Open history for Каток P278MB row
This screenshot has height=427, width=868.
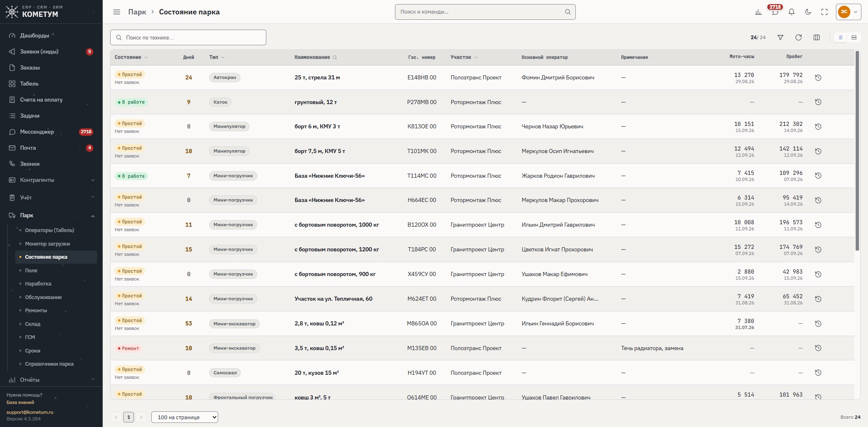click(x=818, y=102)
